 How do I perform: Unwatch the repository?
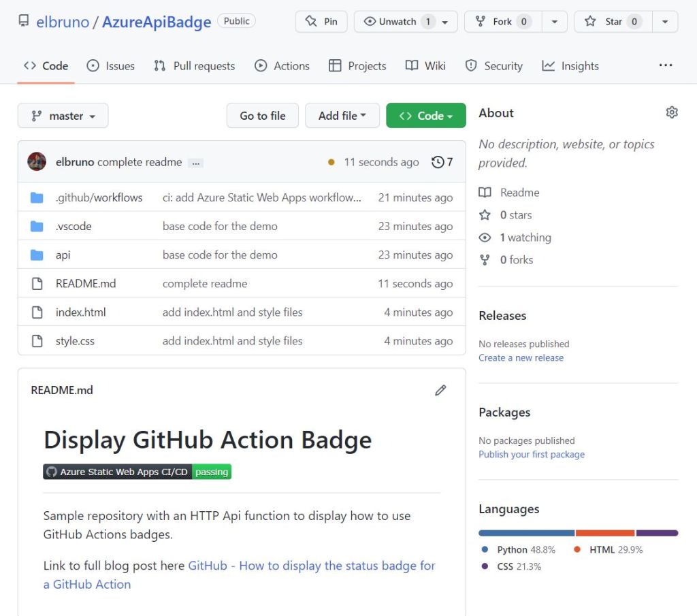click(399, 21)
